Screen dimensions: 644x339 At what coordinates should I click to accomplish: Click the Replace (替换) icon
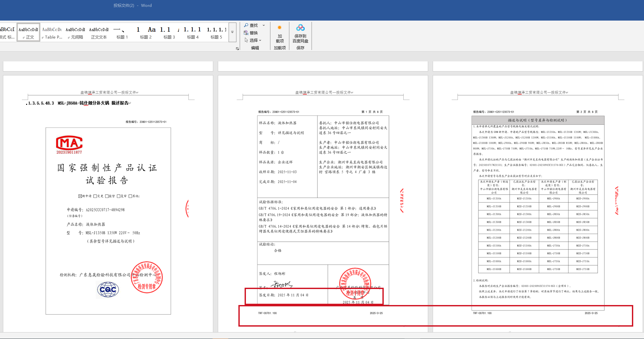[x=246, y=33]
